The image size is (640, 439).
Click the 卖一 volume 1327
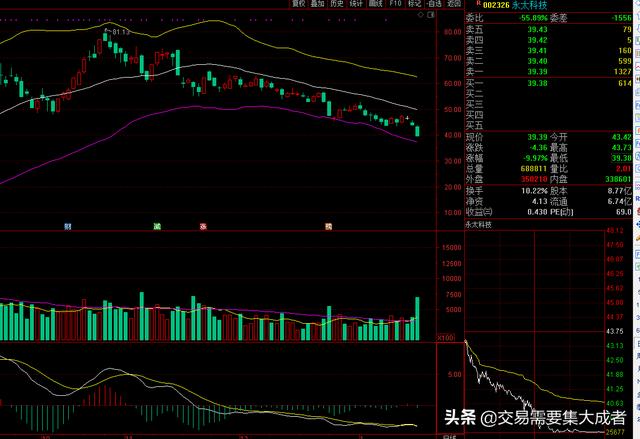tap(623, 72)
